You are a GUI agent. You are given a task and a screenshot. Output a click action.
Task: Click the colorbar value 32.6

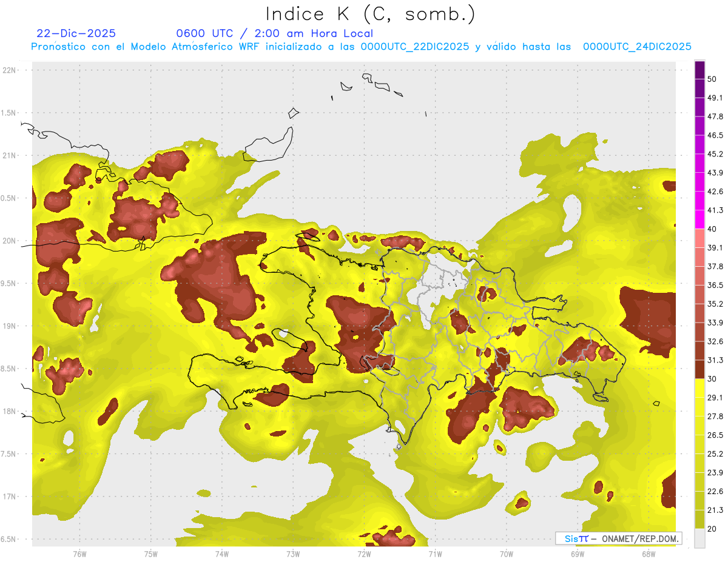pyautogui.click(x=715, y=341)
